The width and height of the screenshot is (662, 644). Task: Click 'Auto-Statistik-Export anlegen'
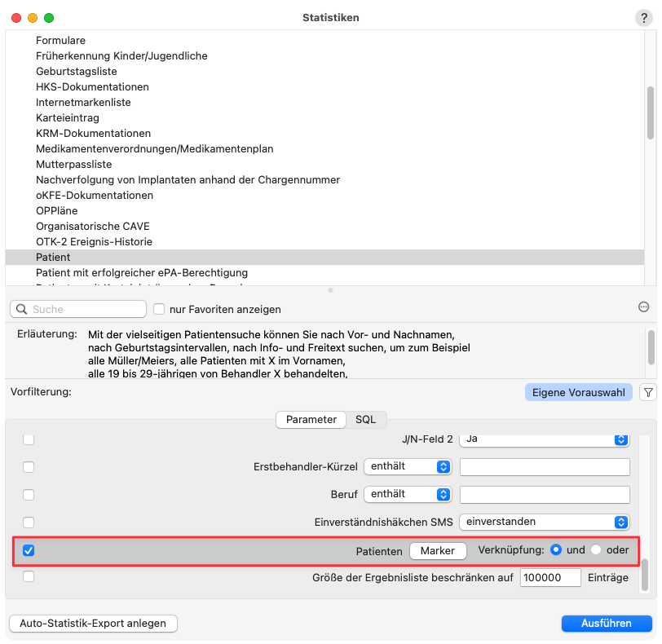point(92,623)
